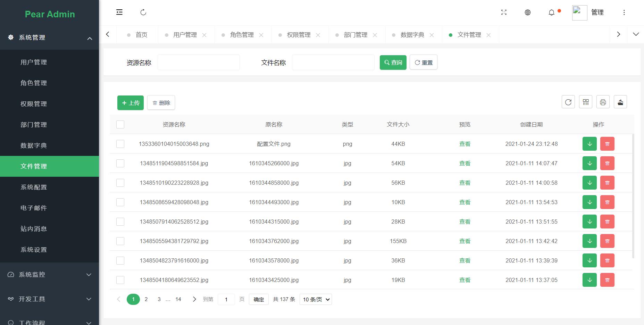Toggle fullscreen mode icon
The width and height of the screenshot is (644, 325).
click(x=504, y=12)
